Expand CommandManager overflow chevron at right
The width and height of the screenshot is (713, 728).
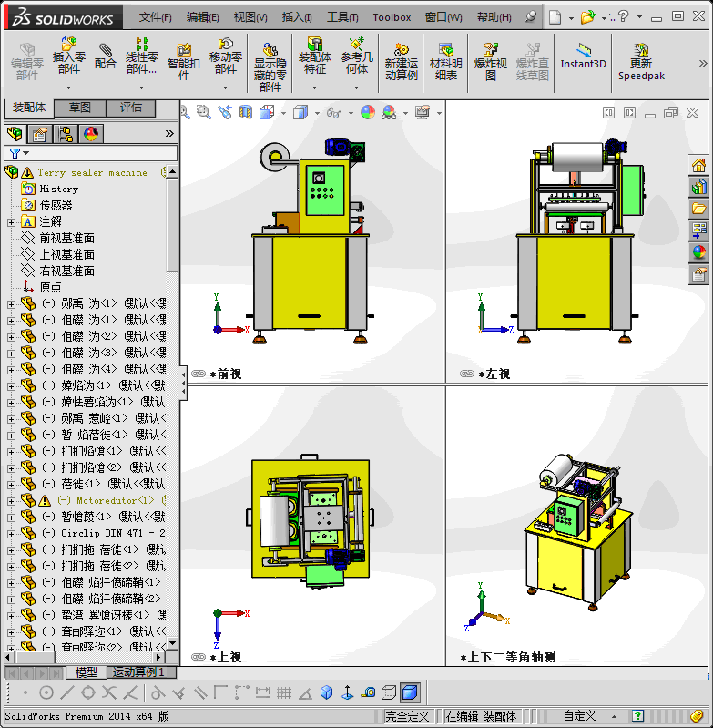click(x=703, y=63)
